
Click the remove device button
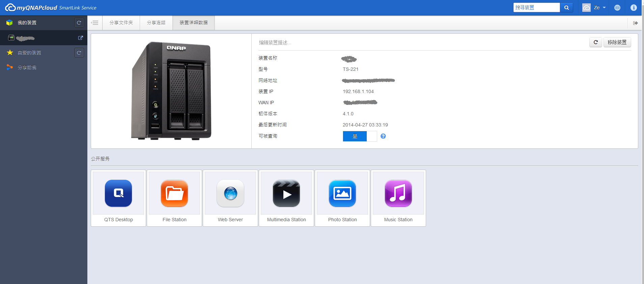point(617,42)
